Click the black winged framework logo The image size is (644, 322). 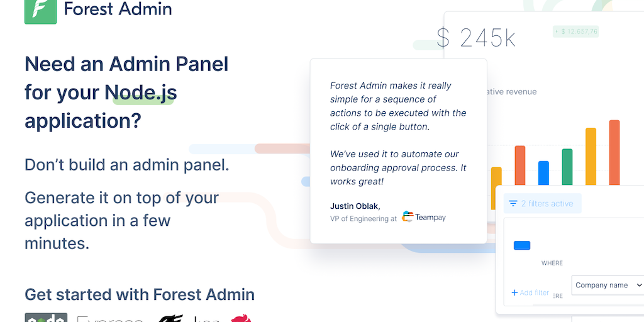click(170, 318)
